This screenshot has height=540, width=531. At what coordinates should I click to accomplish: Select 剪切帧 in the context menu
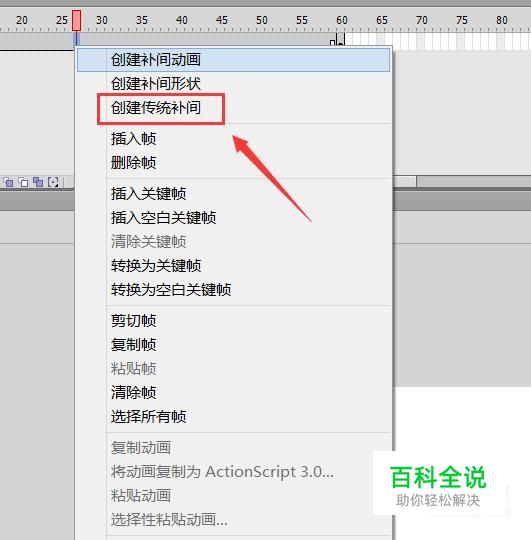pyautogui.click(x=233, y=321)
